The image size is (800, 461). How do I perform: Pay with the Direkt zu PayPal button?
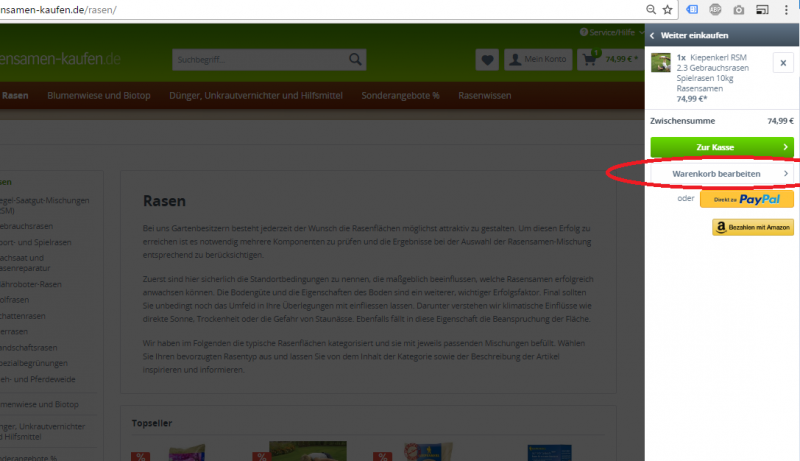click(x=746, y=199)
